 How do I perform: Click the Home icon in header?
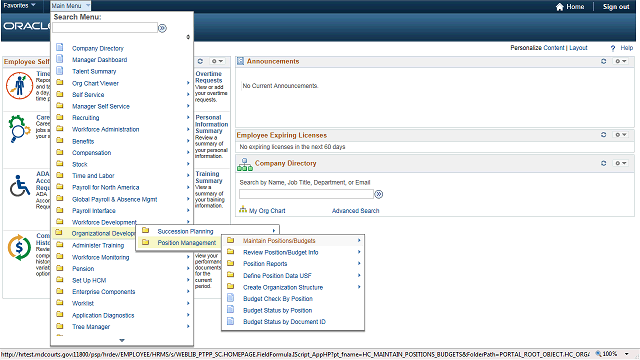560,7
